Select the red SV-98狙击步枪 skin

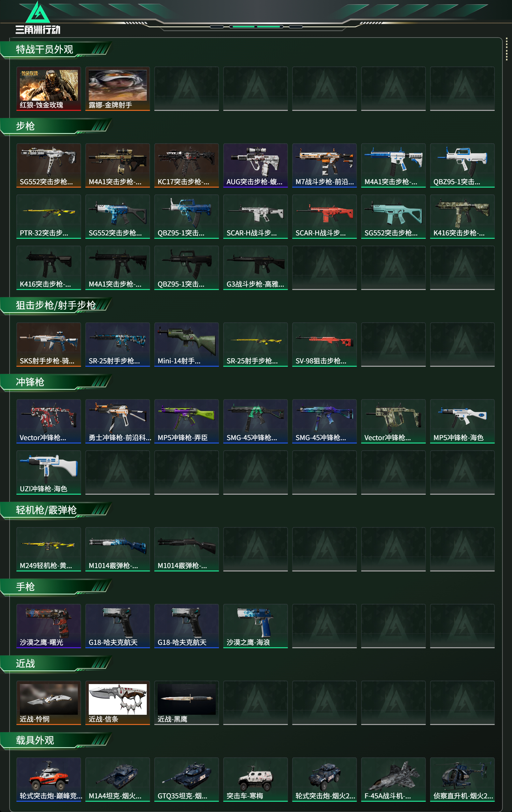click(325, 345)
